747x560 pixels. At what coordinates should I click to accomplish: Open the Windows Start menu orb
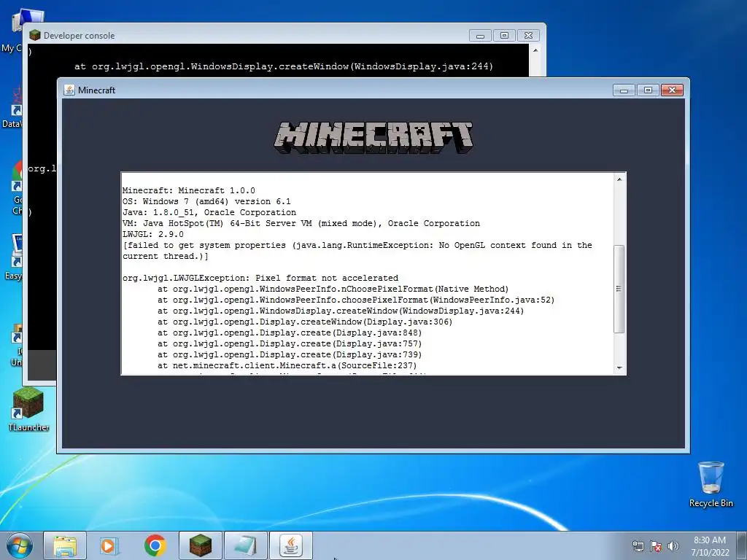[20, 545]
